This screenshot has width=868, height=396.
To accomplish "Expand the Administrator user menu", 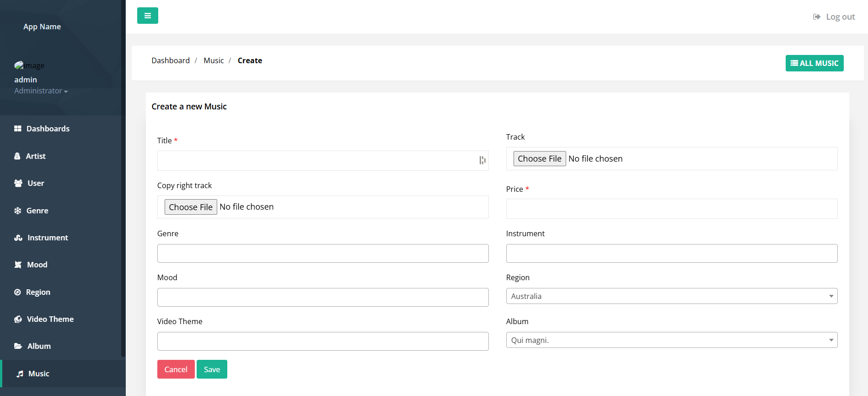I will [41, 91].
